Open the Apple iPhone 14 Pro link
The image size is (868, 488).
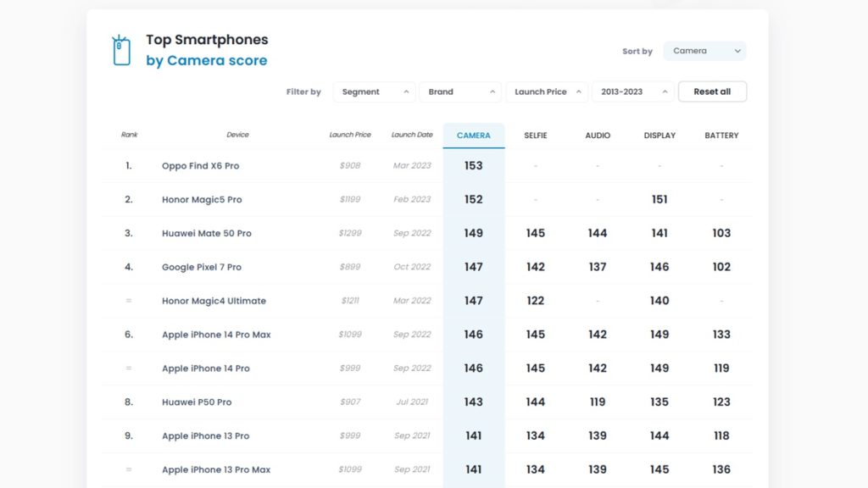[x=206, y=368]
